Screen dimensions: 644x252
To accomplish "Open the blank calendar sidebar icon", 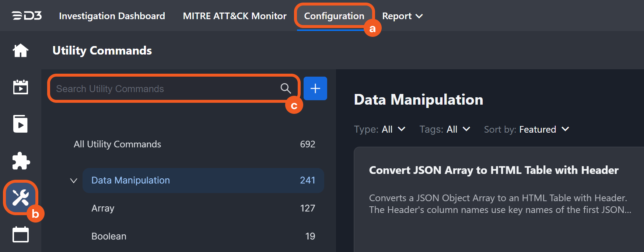I will (x=21, y=234).
